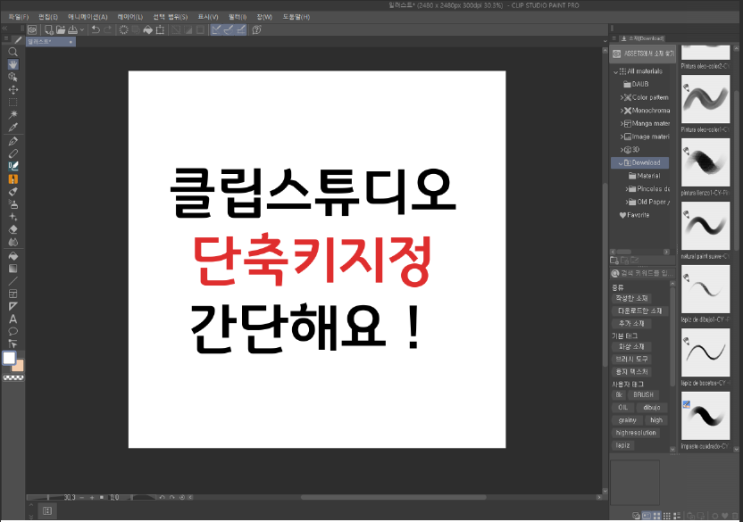Click the Save icon in command bar
Screen dimensions: 743x522
click(72, 30)
